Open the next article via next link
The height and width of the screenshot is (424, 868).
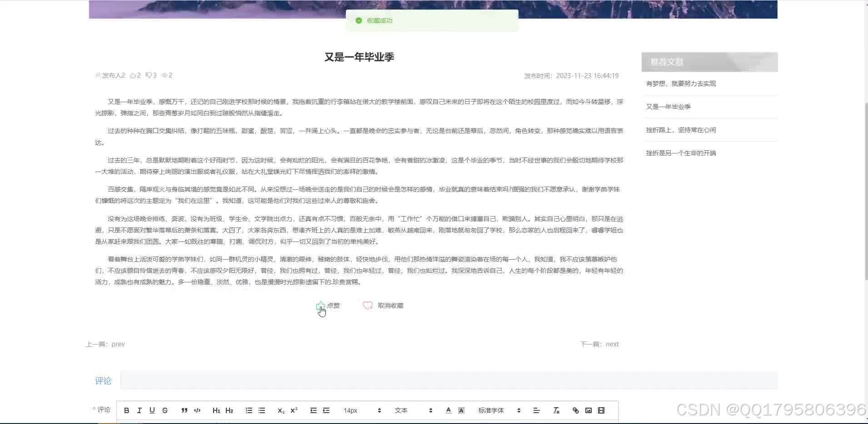pyautogui.click(x=612, y=344)
